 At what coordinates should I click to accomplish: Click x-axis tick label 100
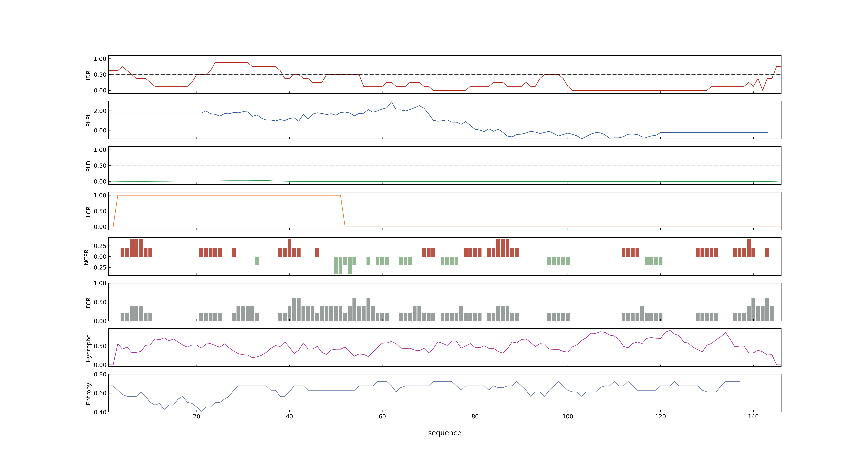[567, 416]
